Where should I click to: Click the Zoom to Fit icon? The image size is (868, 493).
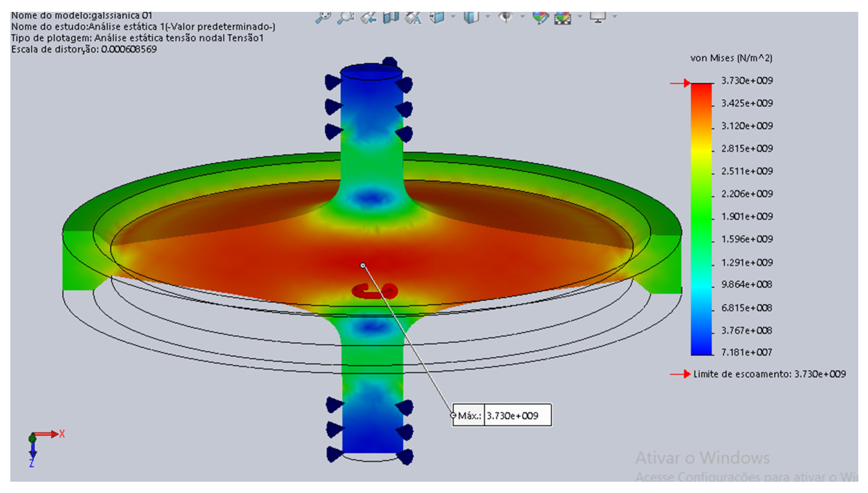pyautogui.click(x=323, y=17)
